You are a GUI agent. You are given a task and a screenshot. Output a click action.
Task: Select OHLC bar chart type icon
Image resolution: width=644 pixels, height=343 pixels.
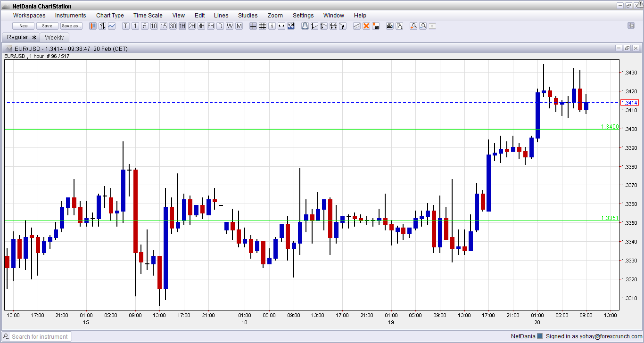tap(102, 26)
